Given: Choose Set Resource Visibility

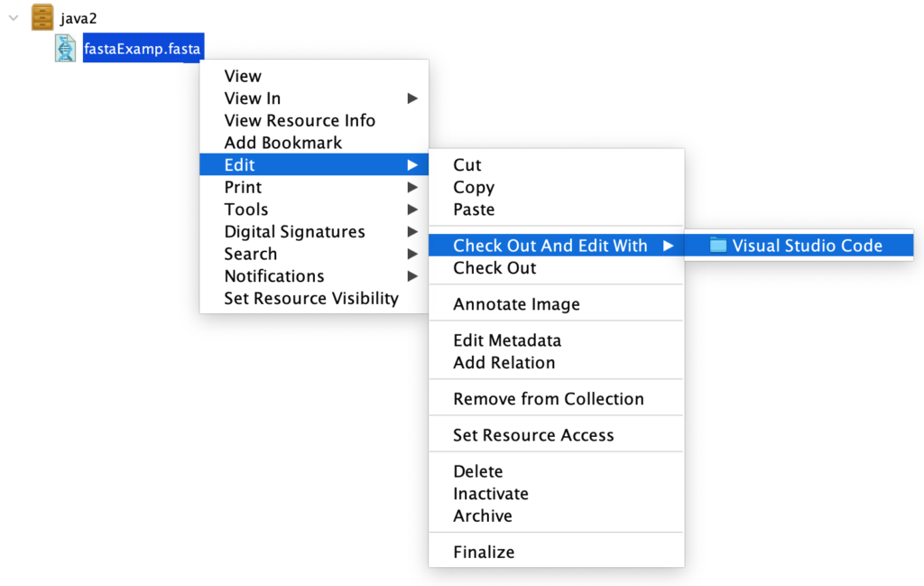Looking at the screenshot, I should (x=310, y=298).
